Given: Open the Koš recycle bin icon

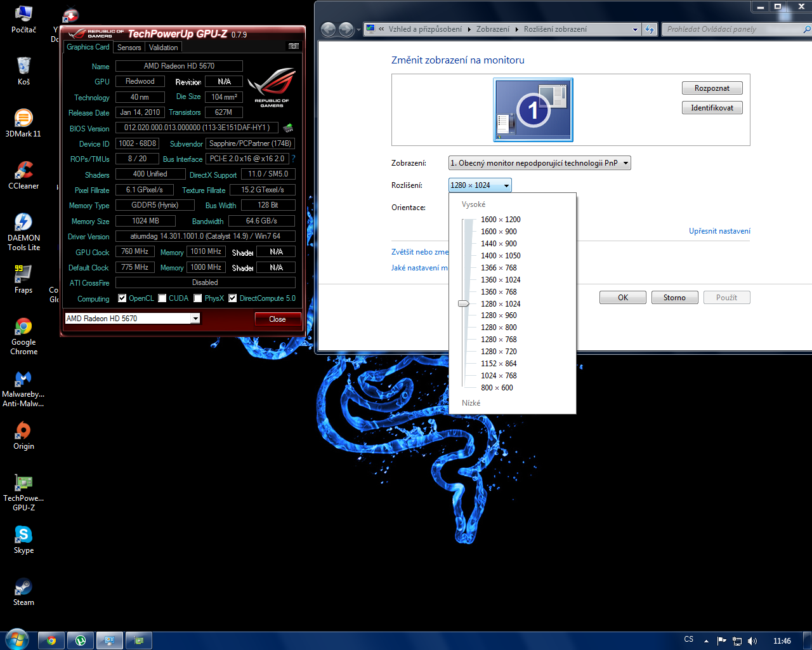Looking at the screenshot, I should tap(23, 71).
